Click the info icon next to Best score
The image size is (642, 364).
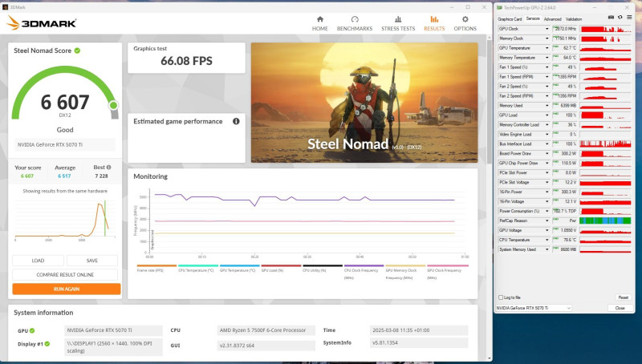click(109, 168)
